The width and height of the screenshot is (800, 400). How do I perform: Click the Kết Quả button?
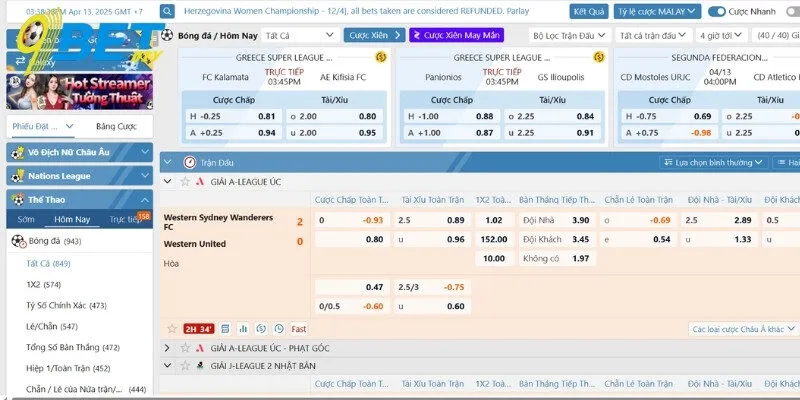click(589, 11)
